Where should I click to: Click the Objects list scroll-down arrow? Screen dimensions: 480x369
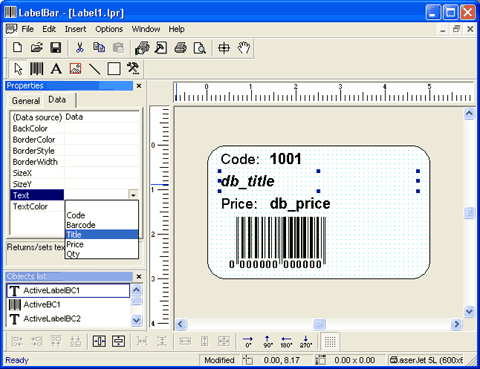click(x=136, y=320)
